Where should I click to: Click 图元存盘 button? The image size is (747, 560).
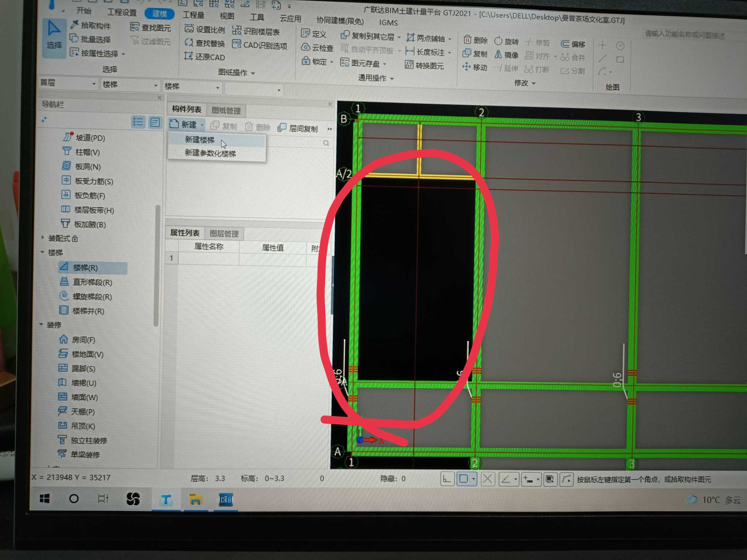[360, 63]
